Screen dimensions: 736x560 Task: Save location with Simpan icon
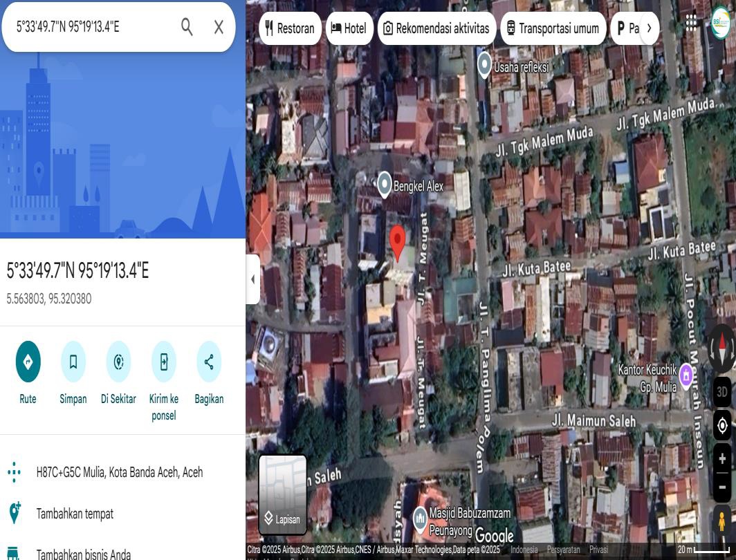coord(73,362)
